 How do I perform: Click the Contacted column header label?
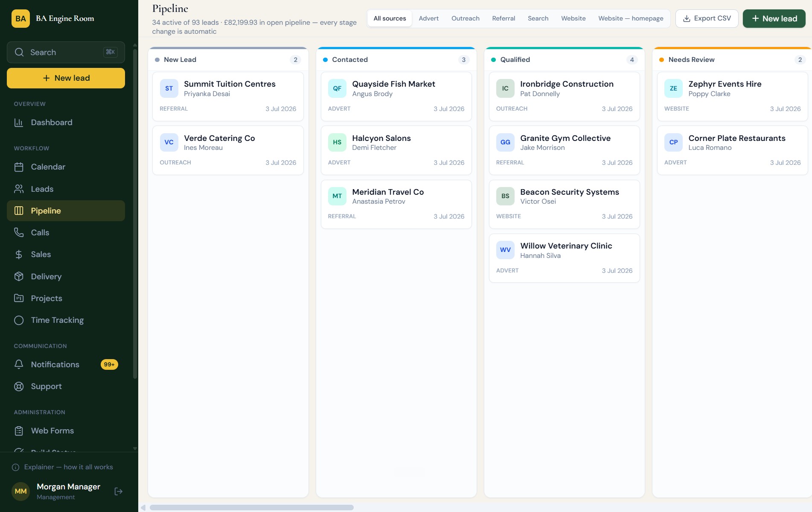(x=350, y=60)
